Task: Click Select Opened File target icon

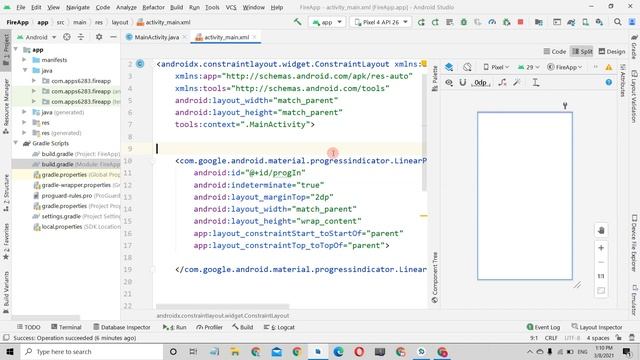Action: tap(67, 37)
